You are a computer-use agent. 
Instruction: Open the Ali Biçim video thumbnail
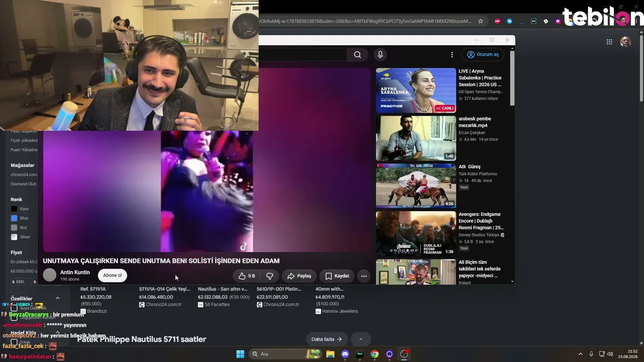(x=416, y=272)
